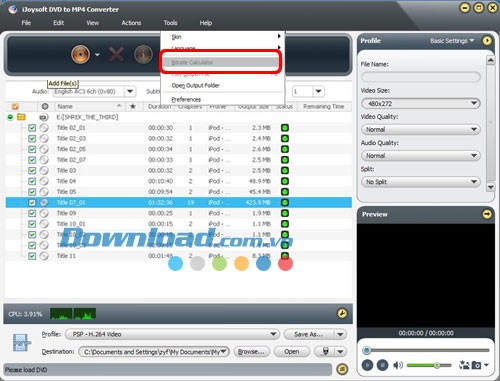Click the red X remove icon
The width and height of the screenshot is (500, 381).
[x=116, y=54]
